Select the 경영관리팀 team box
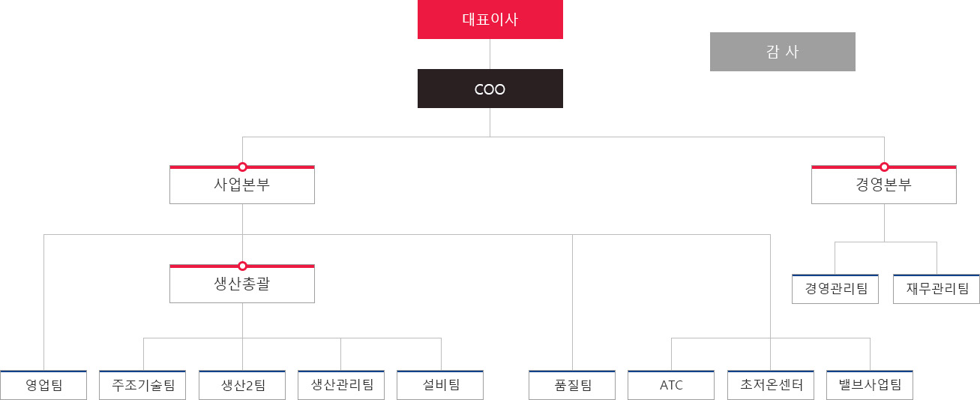 pyautogui.click(x=835, y=289)
